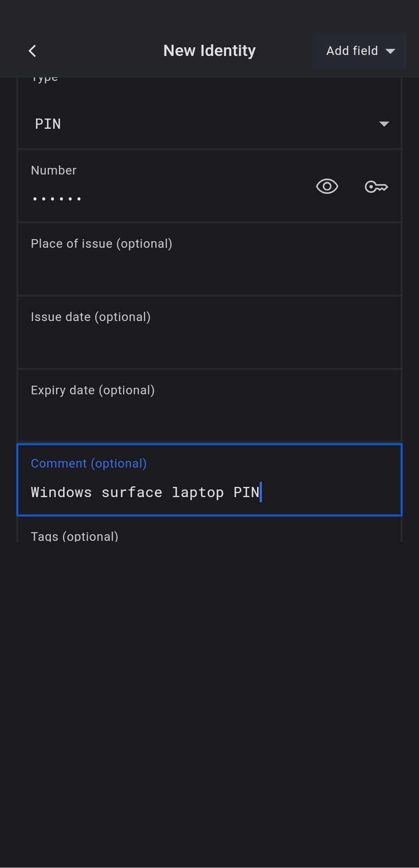The image size is (419, 868).
Task: Click the Number field label
Action: pyautogui.click(x=53, y=170)
